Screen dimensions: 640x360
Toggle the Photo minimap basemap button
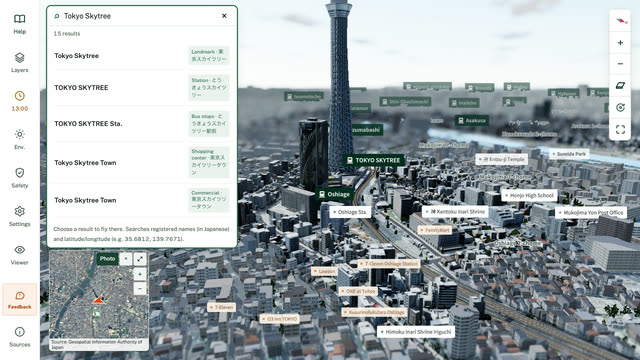107,259
